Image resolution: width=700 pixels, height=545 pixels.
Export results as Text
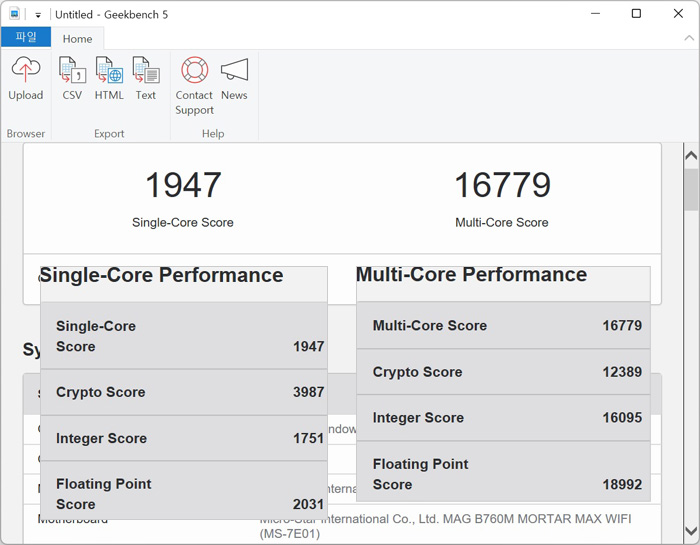click(x=146, y=79)
